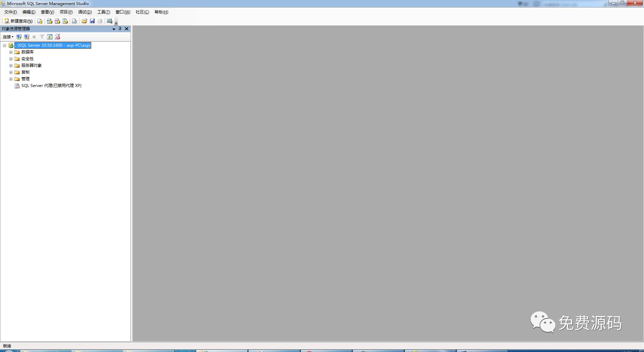Open Analysis Services MDX Query icon
This screenshot has width=644, height=352.
point(50,21)
